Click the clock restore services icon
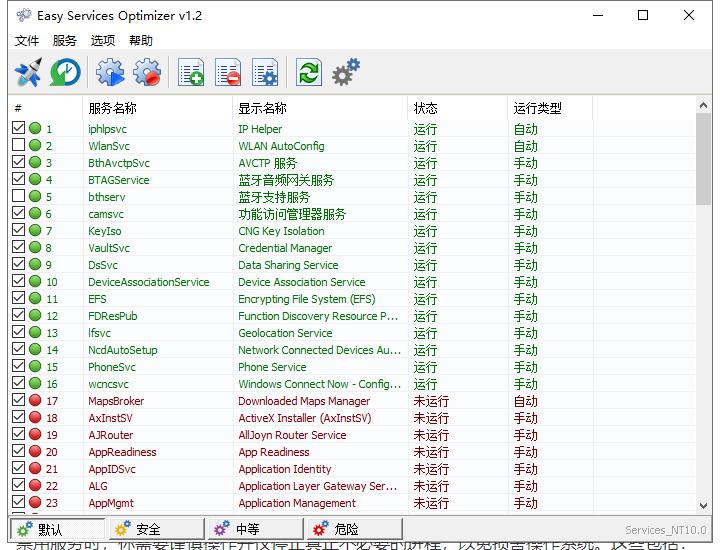Viewport: 720px width, 550px height. 65,73
